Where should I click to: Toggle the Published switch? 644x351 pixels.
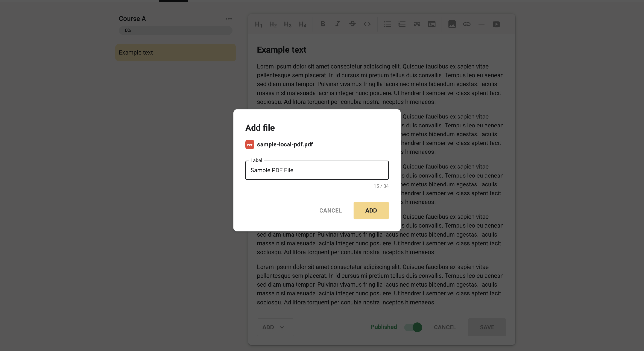point(413,327)
